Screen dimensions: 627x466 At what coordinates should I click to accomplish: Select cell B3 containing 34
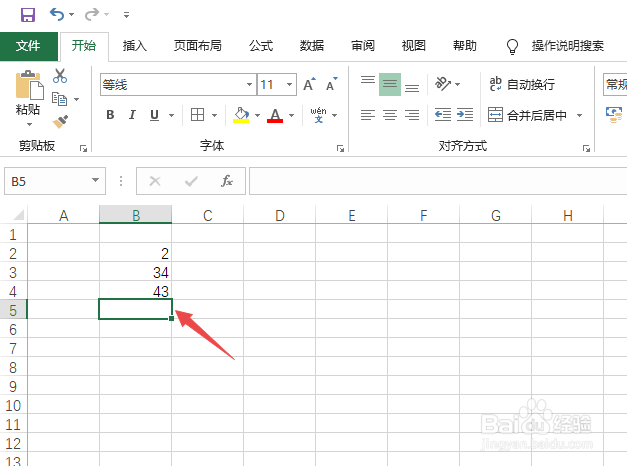136,273
